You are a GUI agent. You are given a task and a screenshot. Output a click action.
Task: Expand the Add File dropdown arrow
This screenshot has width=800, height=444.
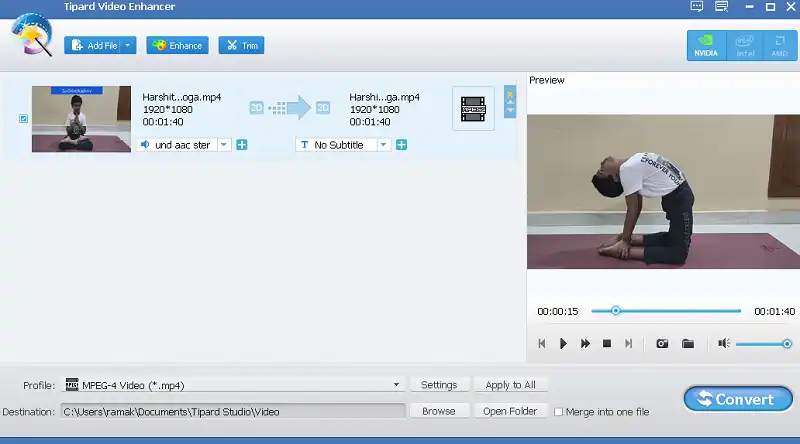point(129,45)
